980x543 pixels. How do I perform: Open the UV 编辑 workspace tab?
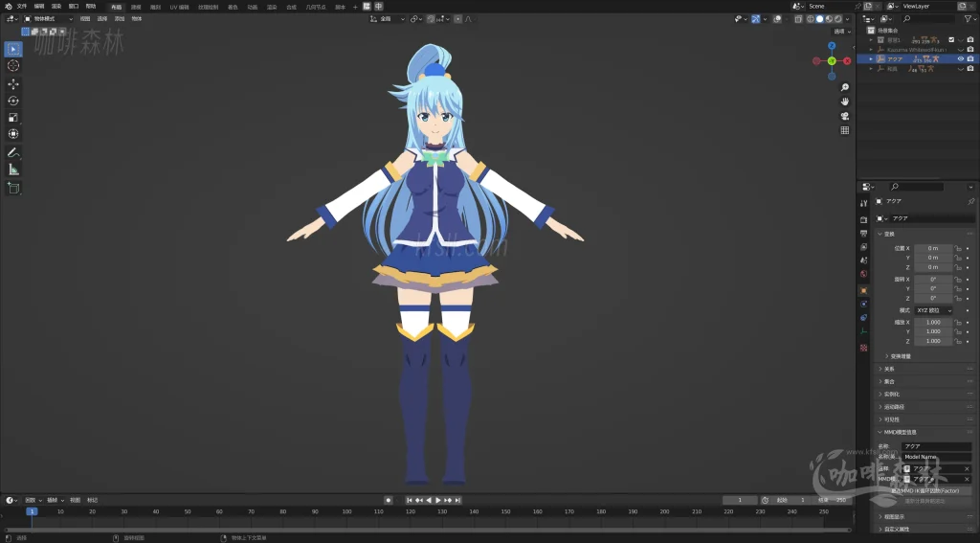179,7
